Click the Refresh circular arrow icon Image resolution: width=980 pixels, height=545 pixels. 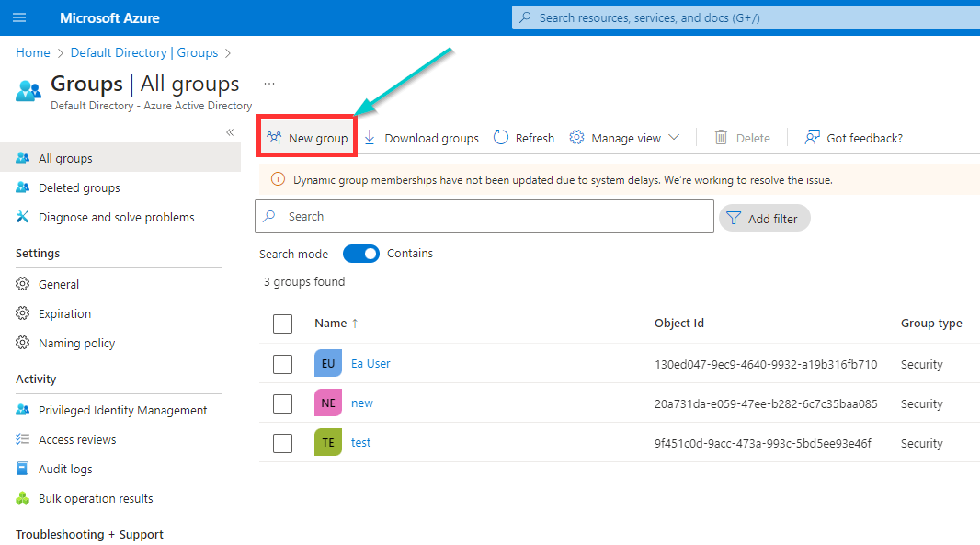coord(501,138)
